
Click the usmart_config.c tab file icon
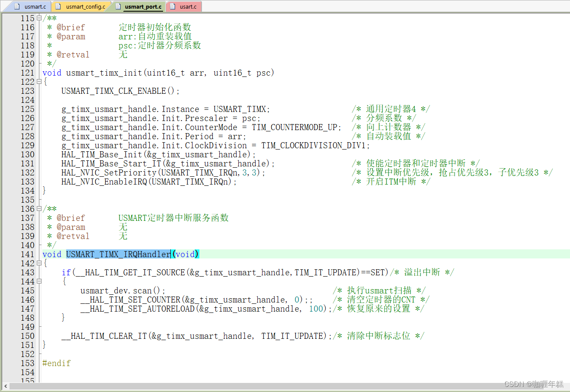(58, 6)
